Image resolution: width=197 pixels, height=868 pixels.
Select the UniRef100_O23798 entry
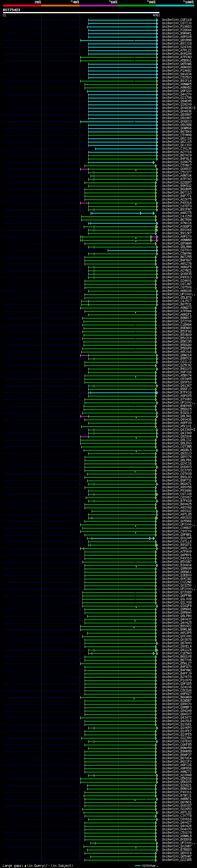coord(177,98)
